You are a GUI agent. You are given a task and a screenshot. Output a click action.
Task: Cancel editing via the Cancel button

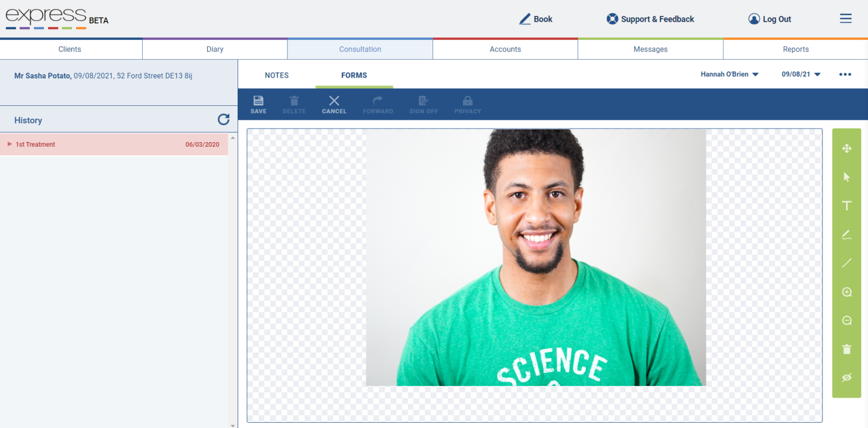tap(334, 104)
